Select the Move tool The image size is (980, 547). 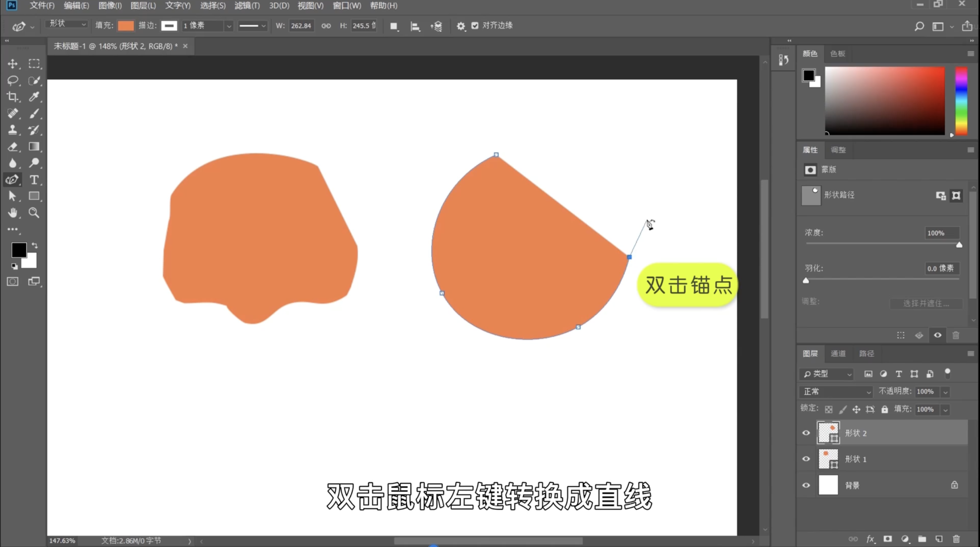pos(13,63)
